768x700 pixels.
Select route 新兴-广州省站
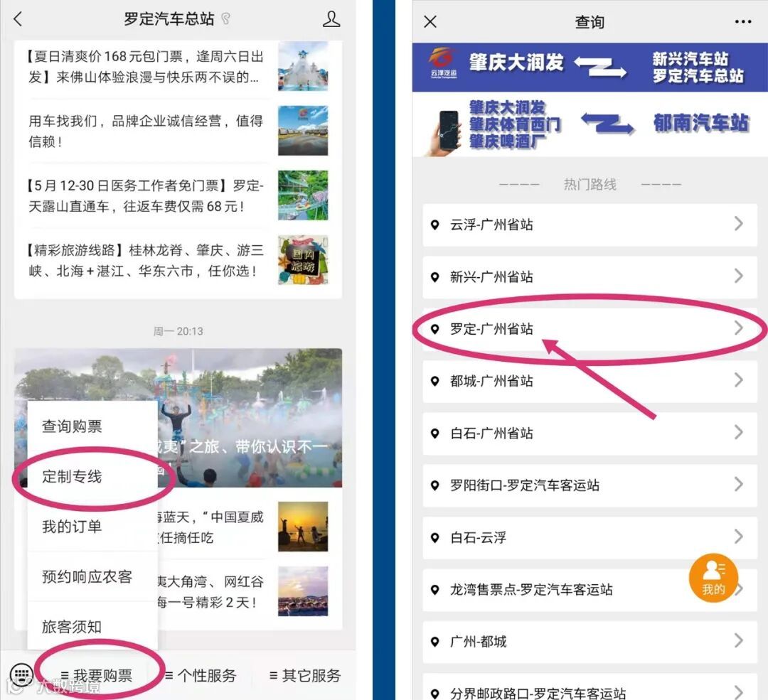pyautogui.click(x=590, y=277)
